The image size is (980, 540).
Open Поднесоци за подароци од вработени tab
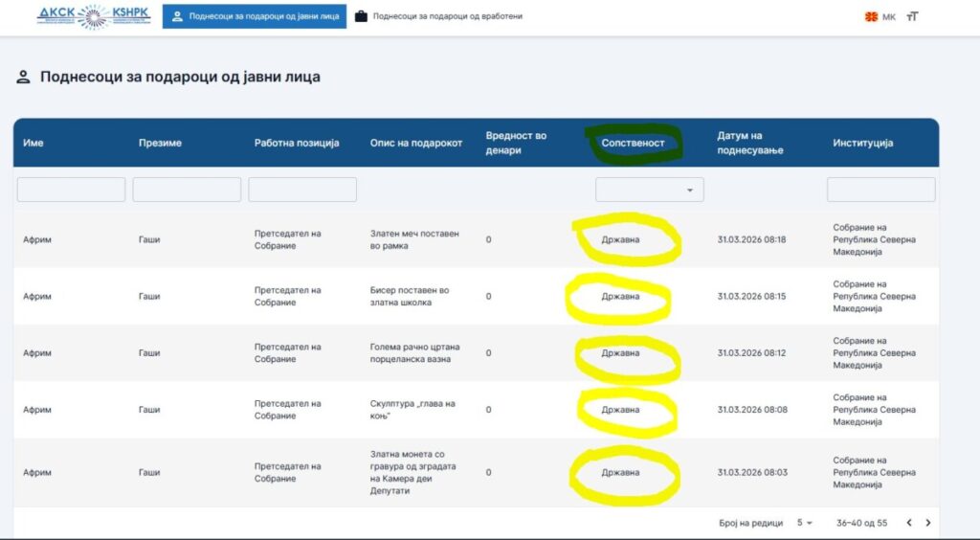click(x=438, y=16)
